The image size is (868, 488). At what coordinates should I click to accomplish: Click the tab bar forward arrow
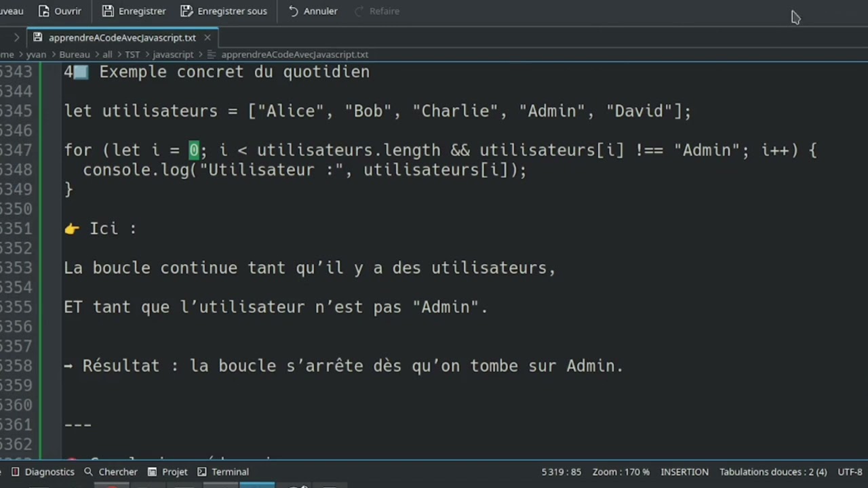coord(16,37)
